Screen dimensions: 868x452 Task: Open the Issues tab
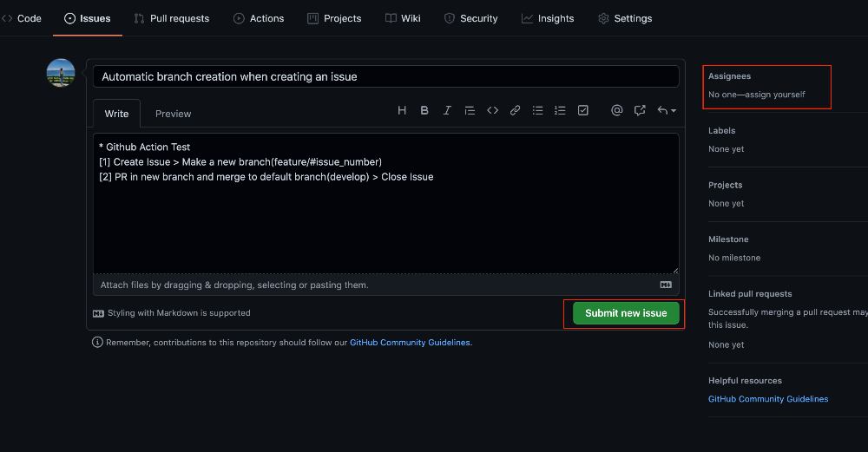point(88,18)
